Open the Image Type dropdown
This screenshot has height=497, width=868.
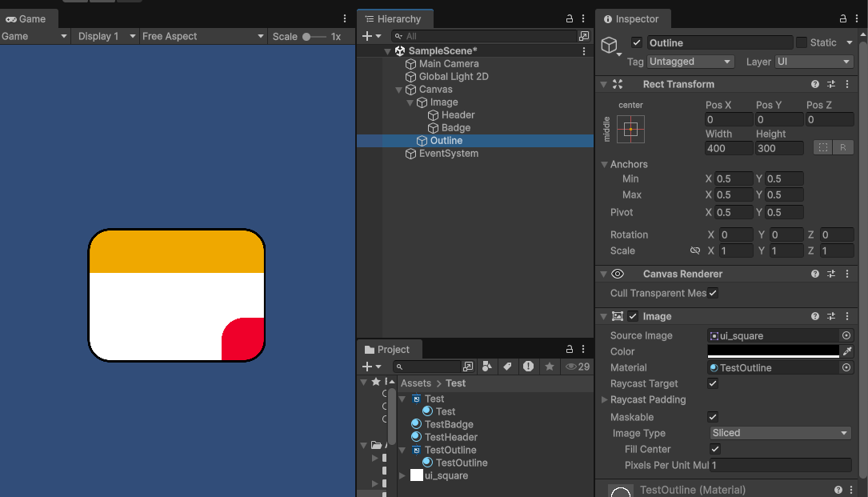[x=779, y=433]
